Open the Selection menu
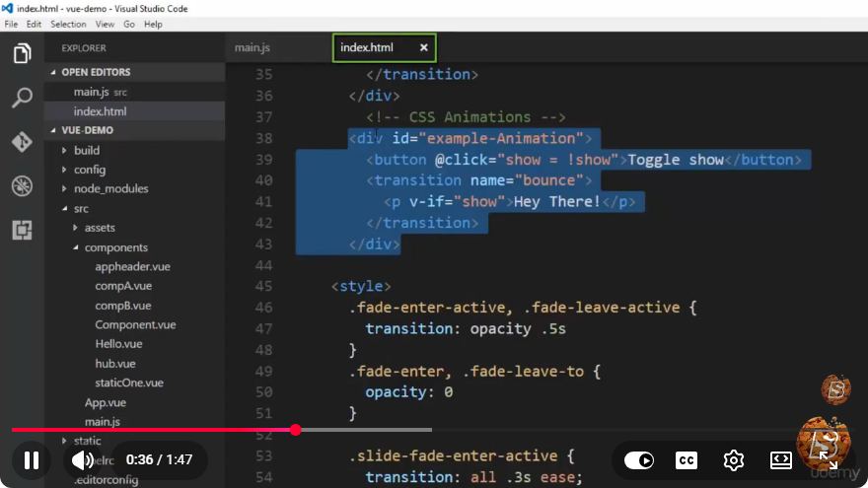The image size is (868, 488). (68, 25)
